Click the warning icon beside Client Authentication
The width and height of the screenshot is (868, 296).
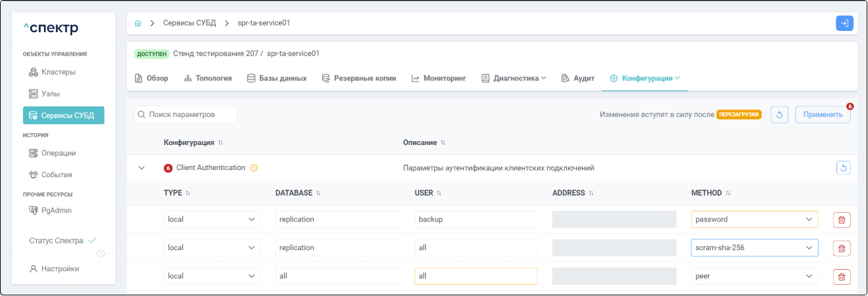(x=254, y=168)
